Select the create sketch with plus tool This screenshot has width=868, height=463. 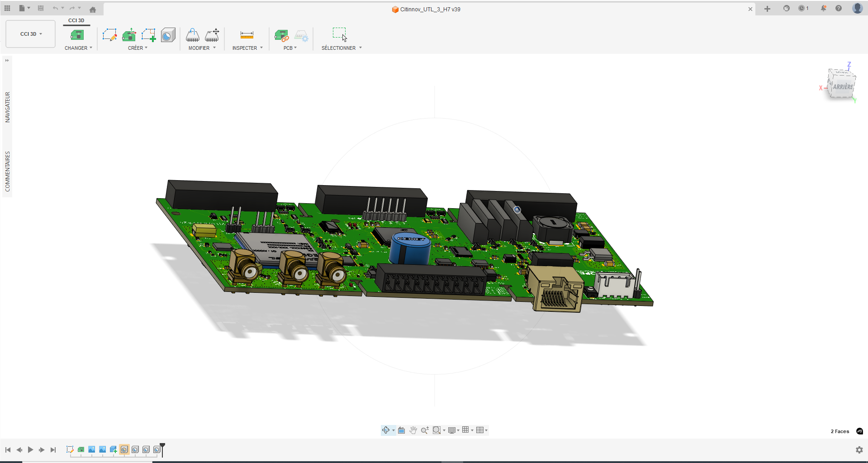(x=148, y=35)
